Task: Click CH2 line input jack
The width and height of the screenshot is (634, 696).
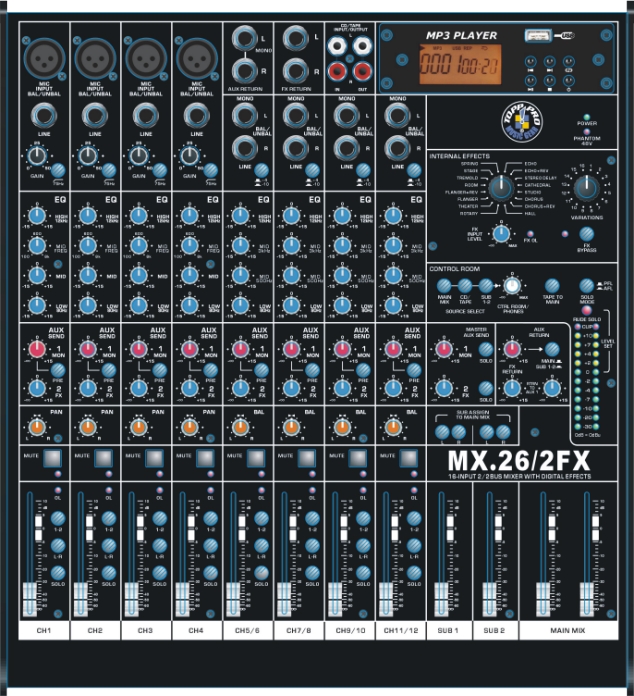Action: (95, 116)
